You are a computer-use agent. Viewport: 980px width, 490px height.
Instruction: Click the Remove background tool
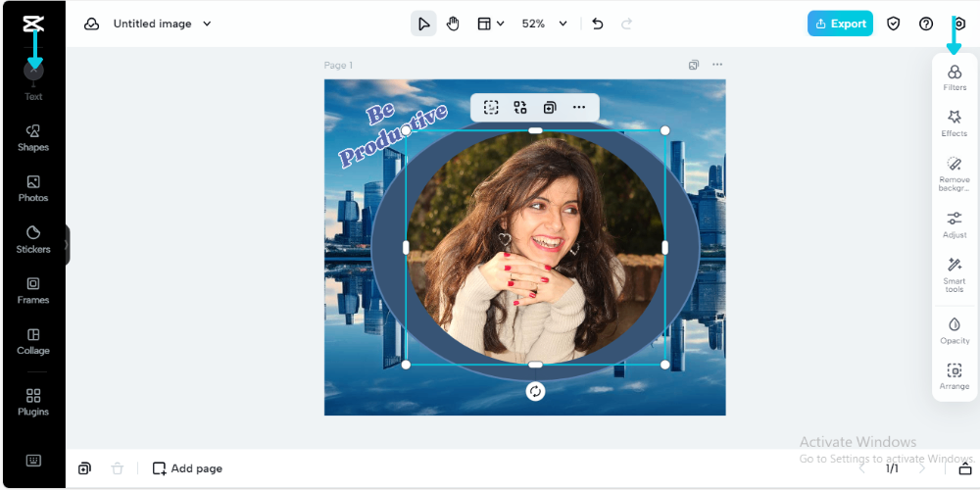coord(954,172)
